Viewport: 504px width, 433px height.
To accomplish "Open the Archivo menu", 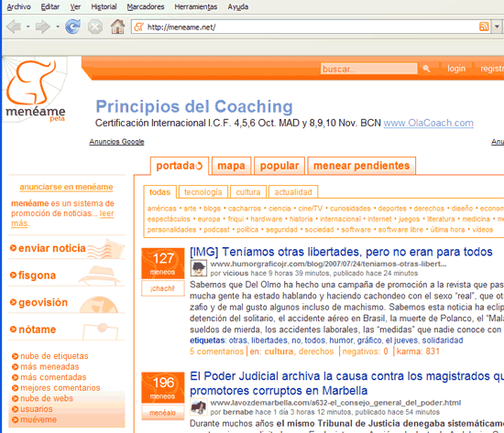I will (18, 6).
